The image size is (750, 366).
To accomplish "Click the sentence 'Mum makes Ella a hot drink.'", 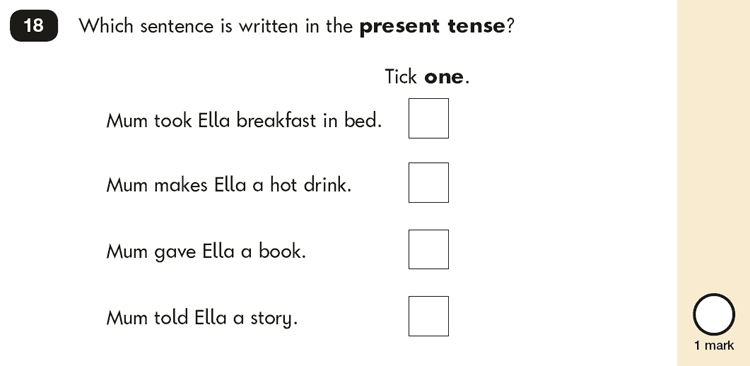I will click(229, 184).
